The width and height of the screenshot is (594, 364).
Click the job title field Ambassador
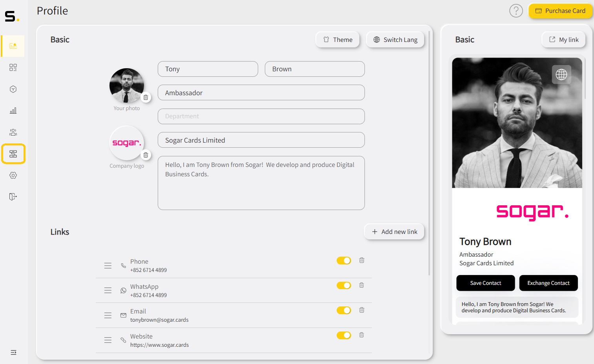click(x=261, y=92)
